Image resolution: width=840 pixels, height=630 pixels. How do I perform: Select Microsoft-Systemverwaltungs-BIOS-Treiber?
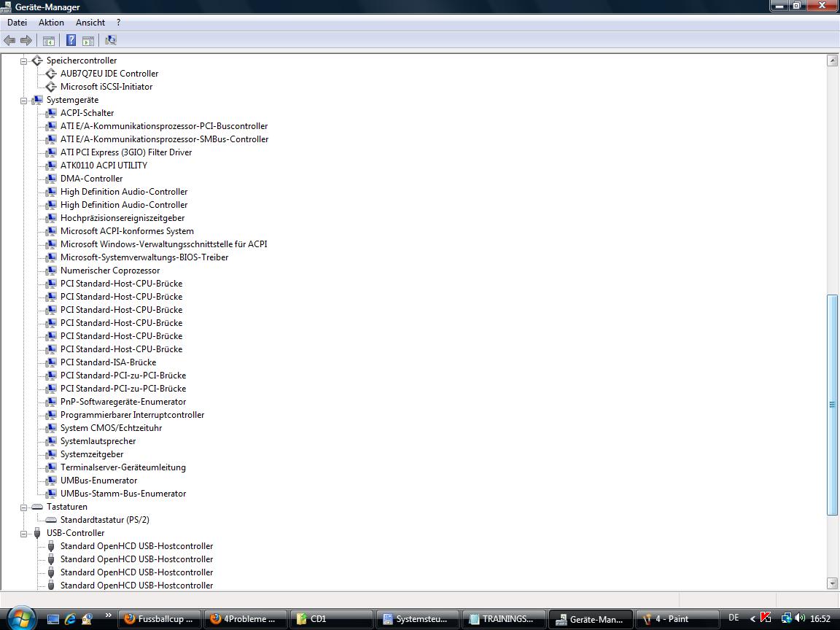144,257
